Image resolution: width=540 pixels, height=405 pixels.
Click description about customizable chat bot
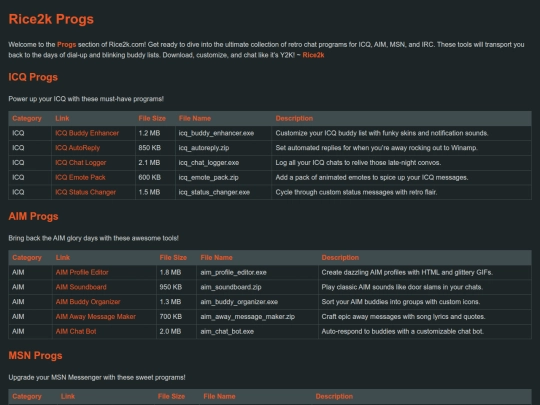(x=403, y=331)
